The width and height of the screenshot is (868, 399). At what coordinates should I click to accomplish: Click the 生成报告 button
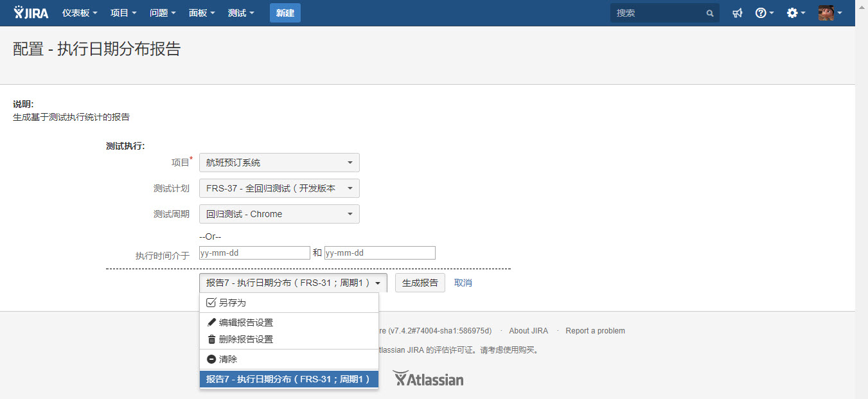click(x=420, y=283)
